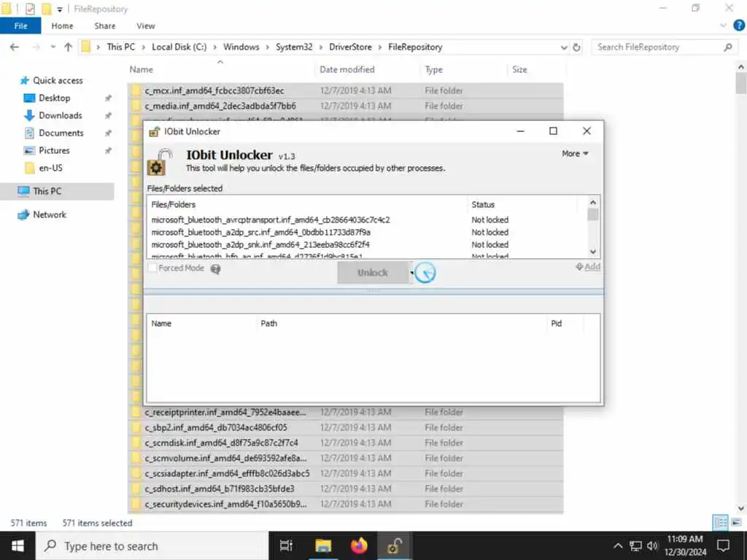Navigate to DriverStore in breadcrumb
747x560 pixels.
click(x=350, y=47)
